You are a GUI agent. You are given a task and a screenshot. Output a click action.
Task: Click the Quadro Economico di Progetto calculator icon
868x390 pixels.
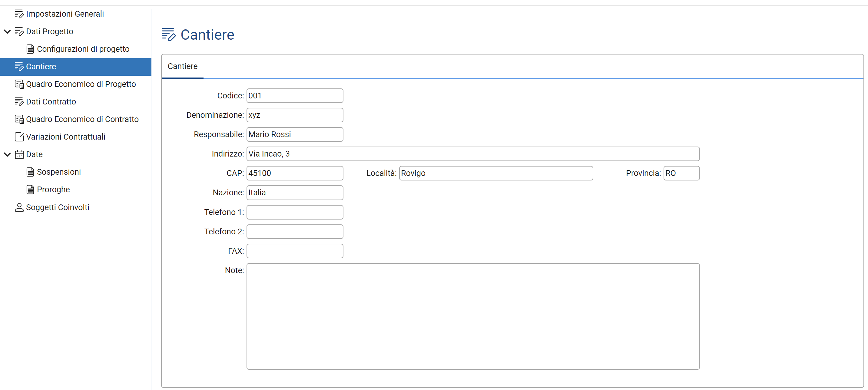[x=19, y=84]
